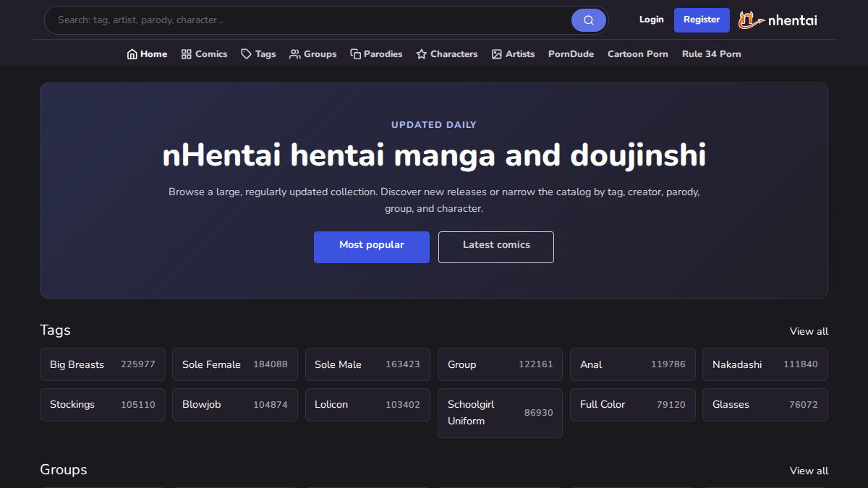Screen dimensions: 868x488
Task: Click the Login link
Action: [x=651, y=20]
